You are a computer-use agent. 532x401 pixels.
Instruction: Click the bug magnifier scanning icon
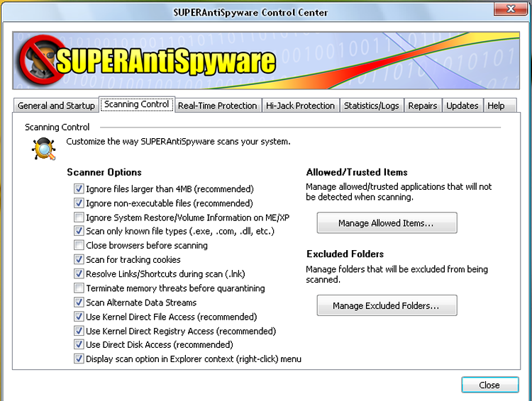point(44,149)
